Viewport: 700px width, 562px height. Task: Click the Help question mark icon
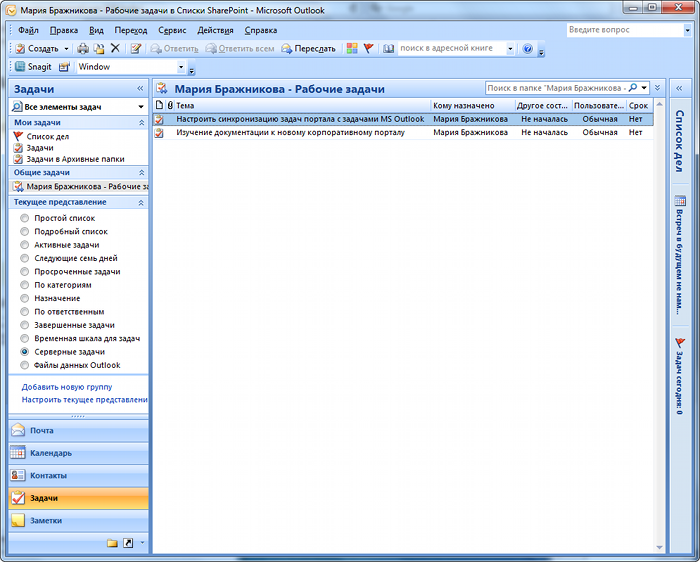point(528,48)
